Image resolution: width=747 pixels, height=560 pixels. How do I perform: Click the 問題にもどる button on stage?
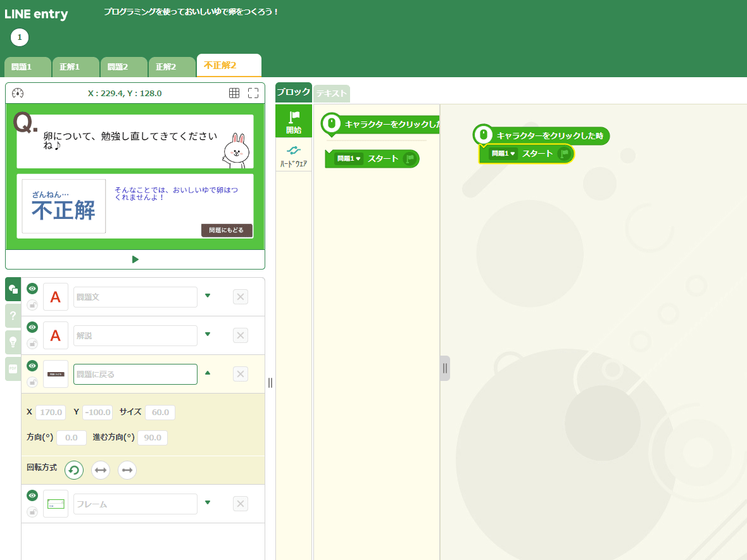pyautogui.click(x=226, y=230)
